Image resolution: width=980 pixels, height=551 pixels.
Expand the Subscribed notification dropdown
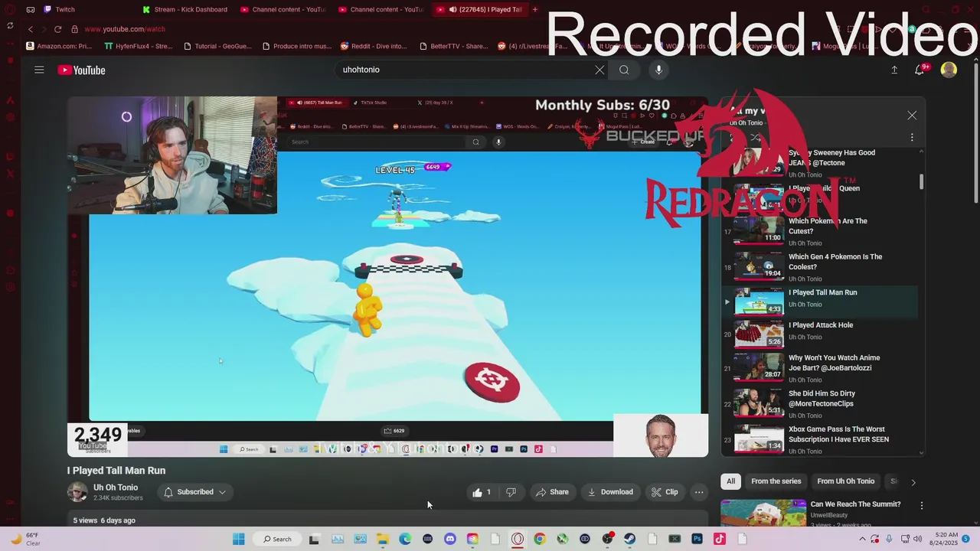coord(195,492)
